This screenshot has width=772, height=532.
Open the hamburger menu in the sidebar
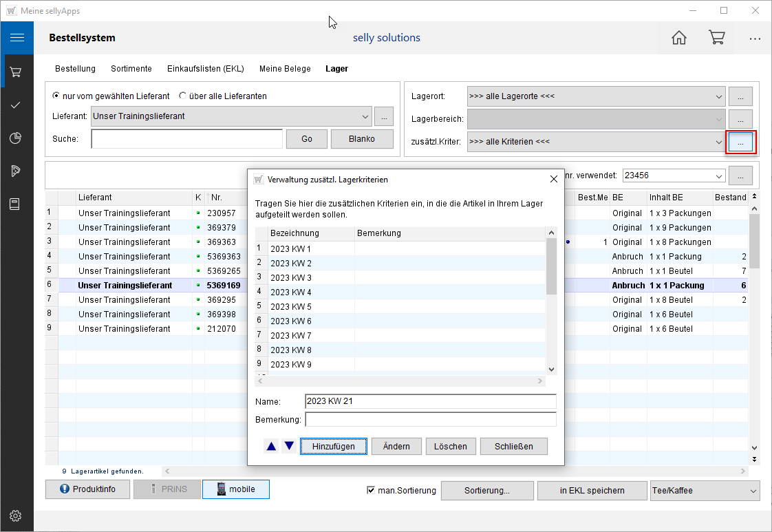click(x=17, y=38)
